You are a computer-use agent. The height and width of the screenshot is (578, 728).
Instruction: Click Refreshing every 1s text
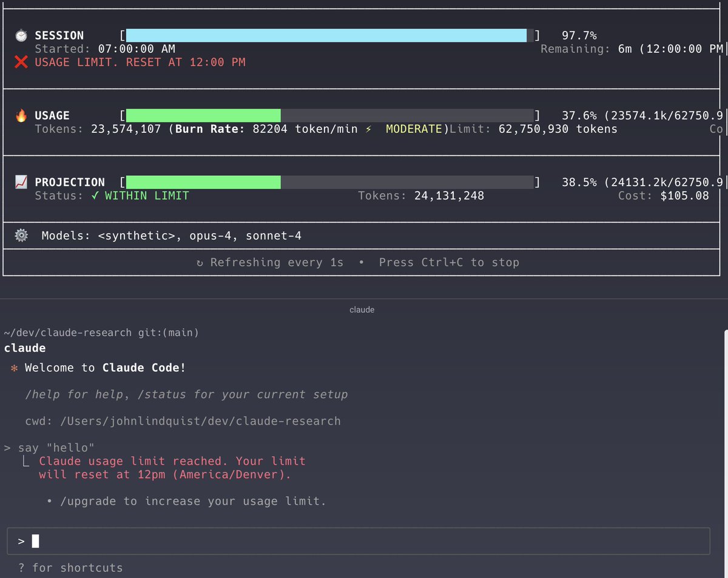click(x=277, y=263)
